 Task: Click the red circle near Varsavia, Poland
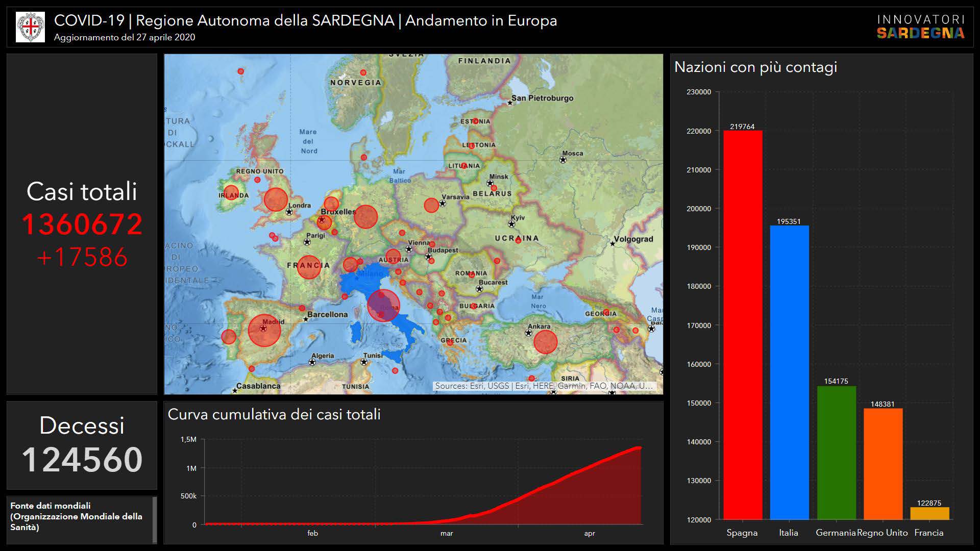click(431, 205)
